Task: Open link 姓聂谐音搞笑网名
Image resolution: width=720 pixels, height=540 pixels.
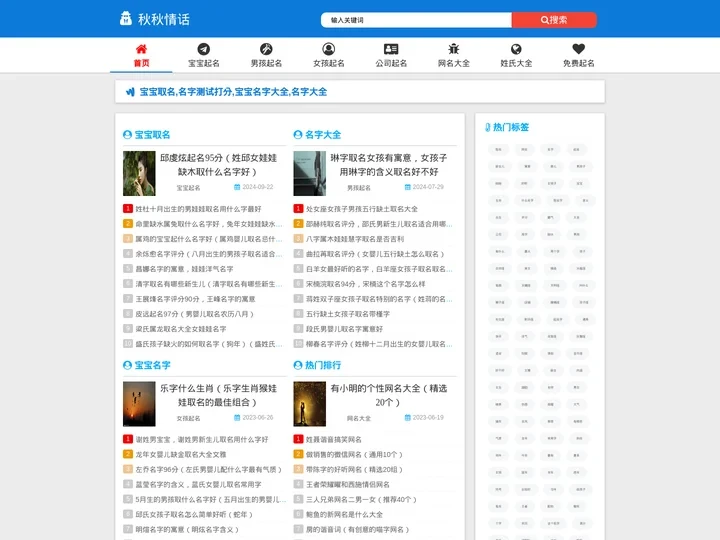Action: (x=334, y=439)
